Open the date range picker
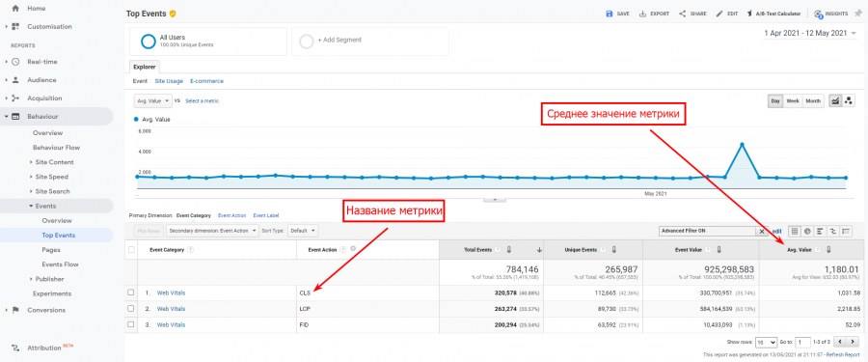The height and width of the screenshot is (362, 868). (x=810, y=33)
